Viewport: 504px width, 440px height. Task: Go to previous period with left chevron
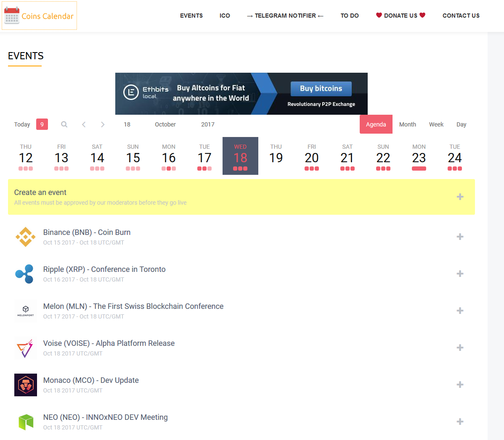coord(84,124)
